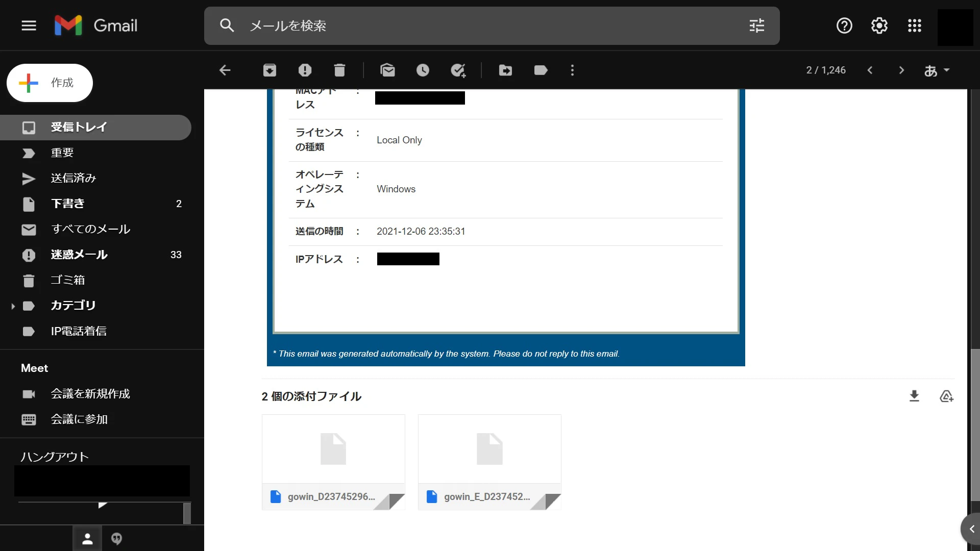
Task: Snooze this email with clock icon
Action: click(x=423, y=70)
